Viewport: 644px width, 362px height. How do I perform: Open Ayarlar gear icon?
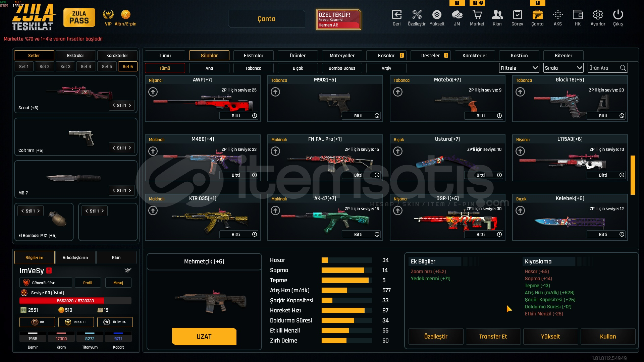598,15
